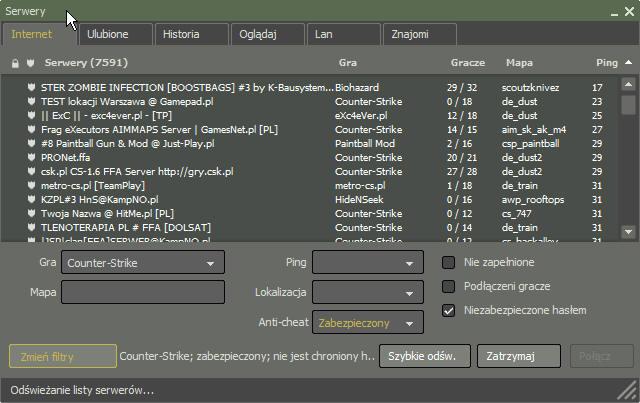640x403 pixels.
Task: Uncheck Niezabezpieczone hasłem checkbox
Action: click(x=449, y=311)
